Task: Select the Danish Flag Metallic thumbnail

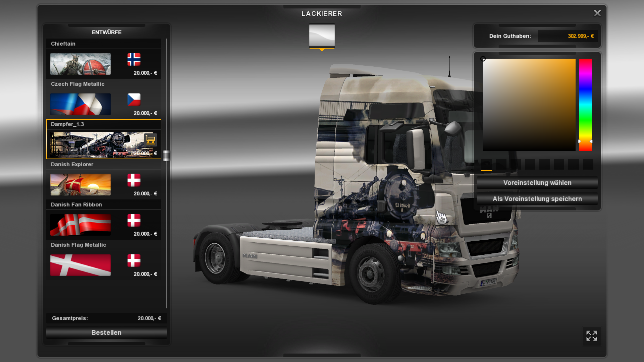Action: point(80,265)
